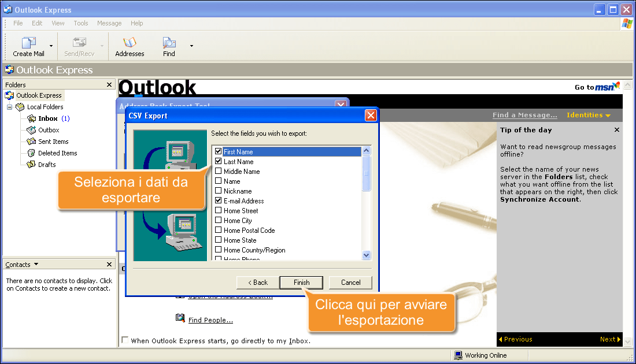Click the Go to msn link
The height and width of the screenshot is (364, 636).
597,86
